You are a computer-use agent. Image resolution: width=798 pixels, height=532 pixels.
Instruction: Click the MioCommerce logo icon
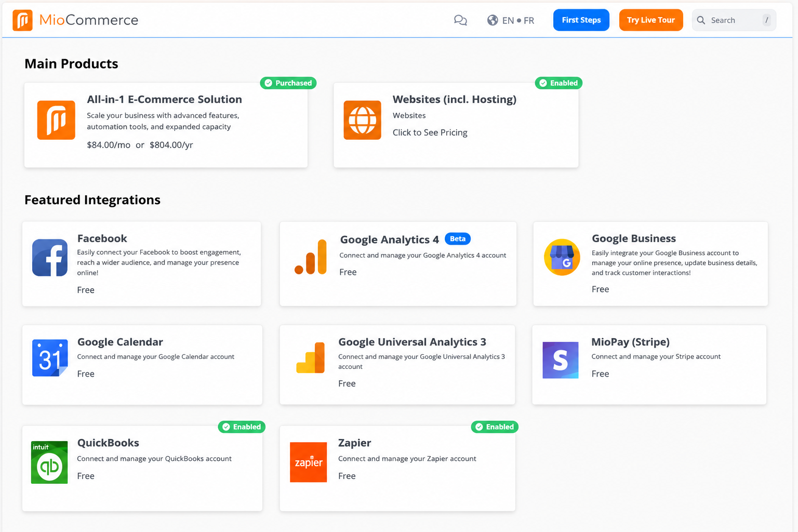coord(22,20)
